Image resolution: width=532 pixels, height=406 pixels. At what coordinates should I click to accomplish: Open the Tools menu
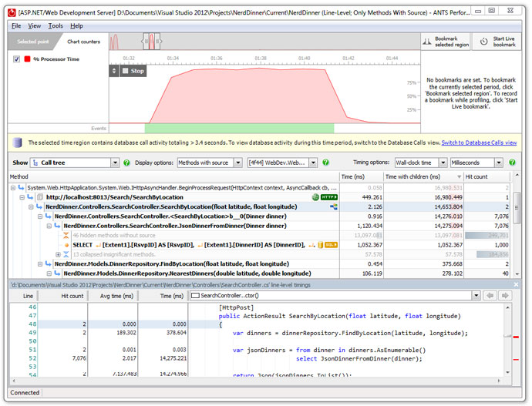pyautogui.click(x=56, y=25)
